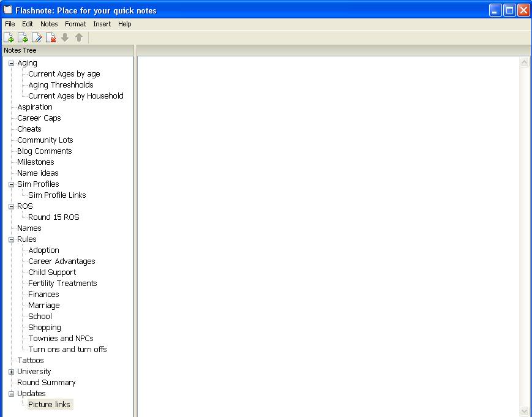Open the Notes menu
Image resolution: width=532 pixels, height=417 pixels.
tap(49, 24)
